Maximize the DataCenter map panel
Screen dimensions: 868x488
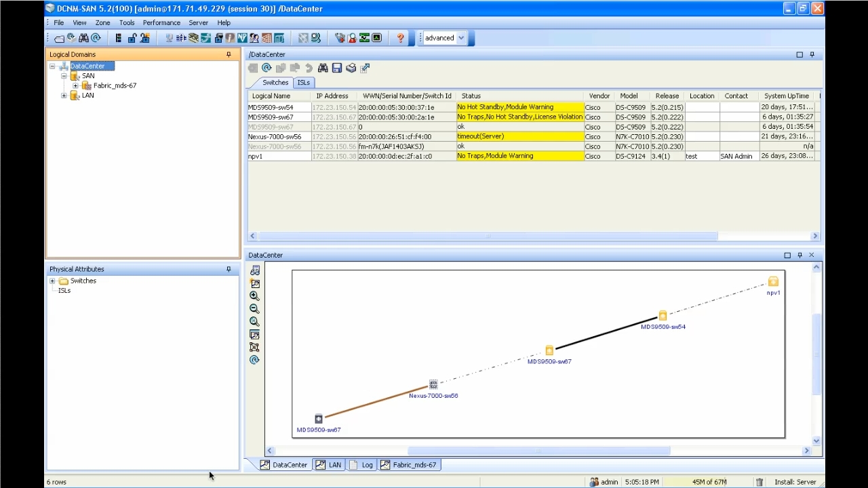787,255
